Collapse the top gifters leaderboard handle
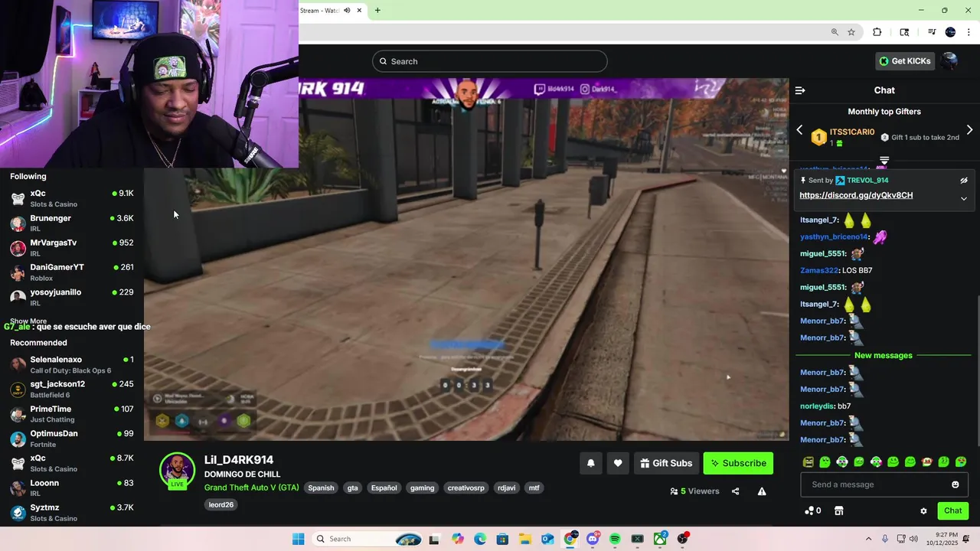Screen dimensions: 980x551 884,160
